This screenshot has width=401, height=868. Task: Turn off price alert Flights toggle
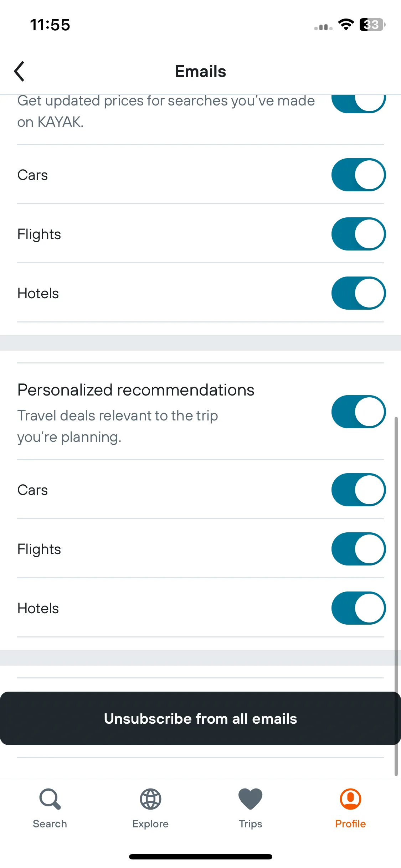click(x=359, y=234)
